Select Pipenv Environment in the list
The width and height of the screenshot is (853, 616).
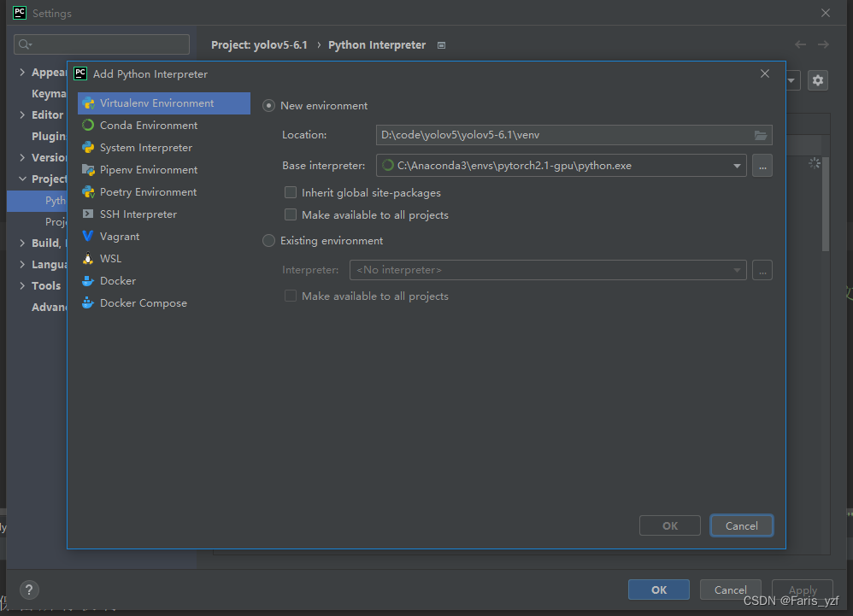164,170
